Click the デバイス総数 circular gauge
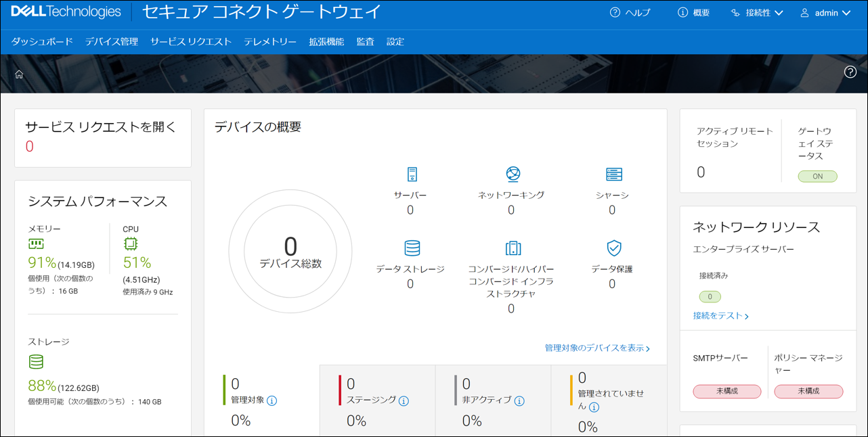This screenshot has width=868, height=437. click(x=290, y=251)
